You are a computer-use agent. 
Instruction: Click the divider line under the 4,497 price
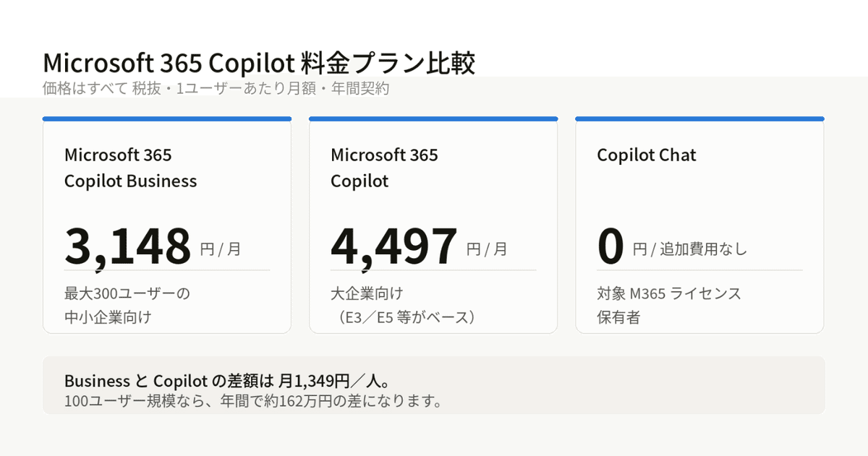(433, 270)
